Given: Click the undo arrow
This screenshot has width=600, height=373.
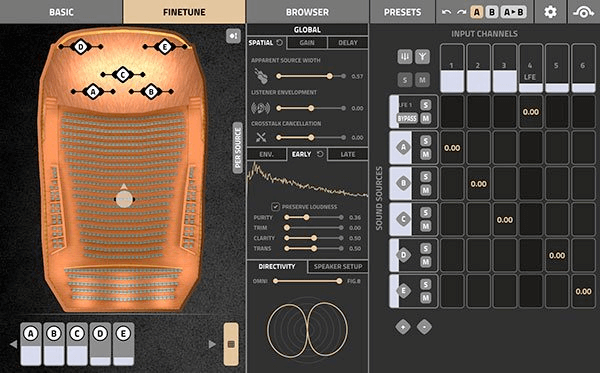Looking at the screenshot, I should (x=446, y=12).
